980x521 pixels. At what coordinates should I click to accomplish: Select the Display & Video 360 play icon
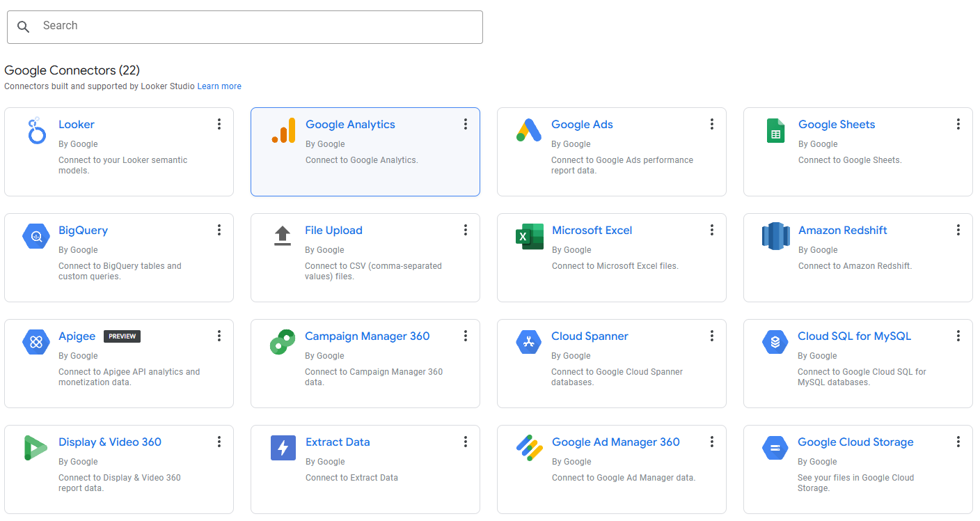pos(36,448)
